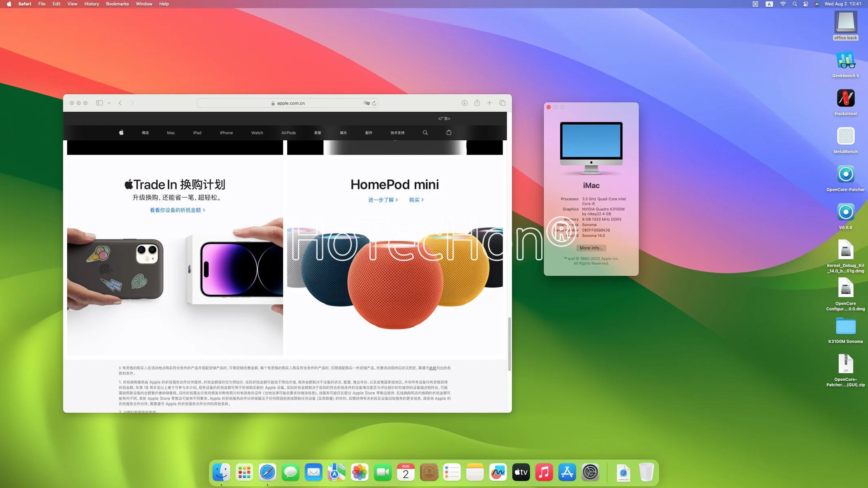
Task: Close the About This Mac window
Action: click(549, 107)
